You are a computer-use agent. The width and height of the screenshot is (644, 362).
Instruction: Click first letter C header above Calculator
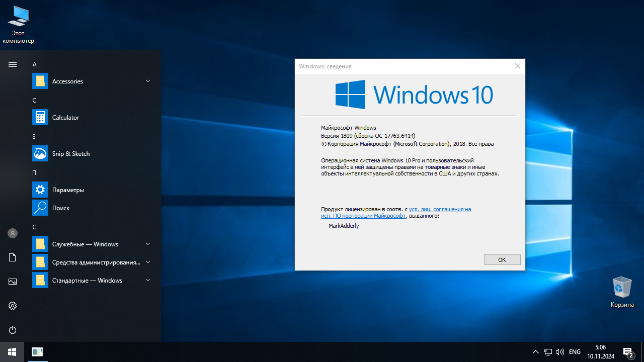(35, 101)
